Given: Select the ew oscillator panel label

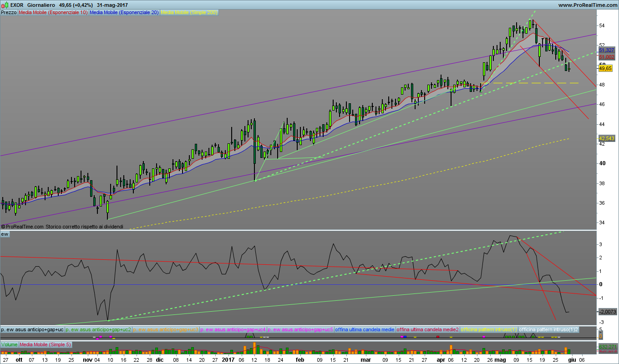Looking at the screenshot, I should (5, 234).
